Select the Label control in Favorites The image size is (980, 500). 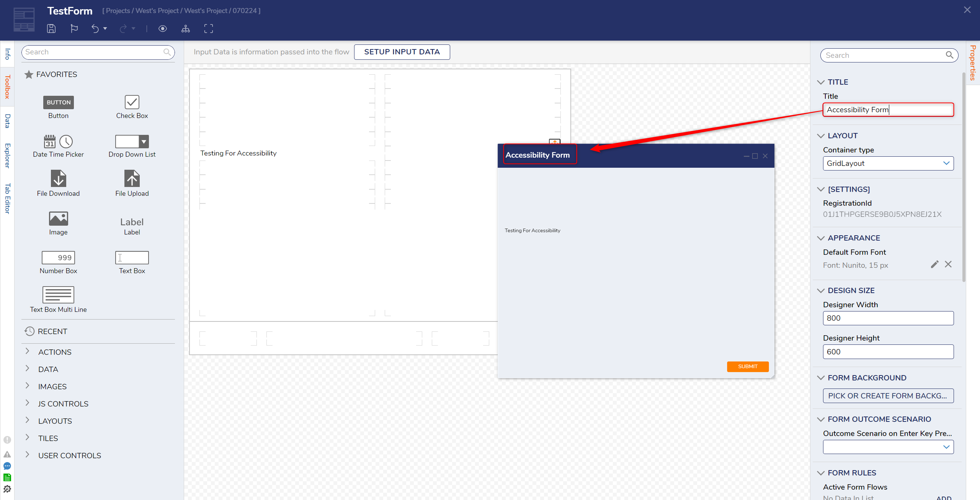132,226
